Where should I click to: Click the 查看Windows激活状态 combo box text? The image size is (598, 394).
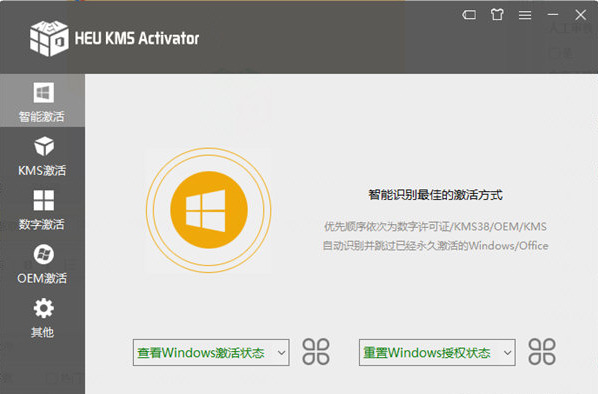[x=201, y=352]
